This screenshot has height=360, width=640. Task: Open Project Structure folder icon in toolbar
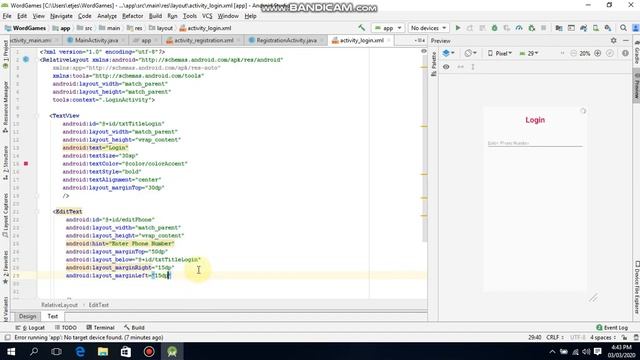click(559, 28)
